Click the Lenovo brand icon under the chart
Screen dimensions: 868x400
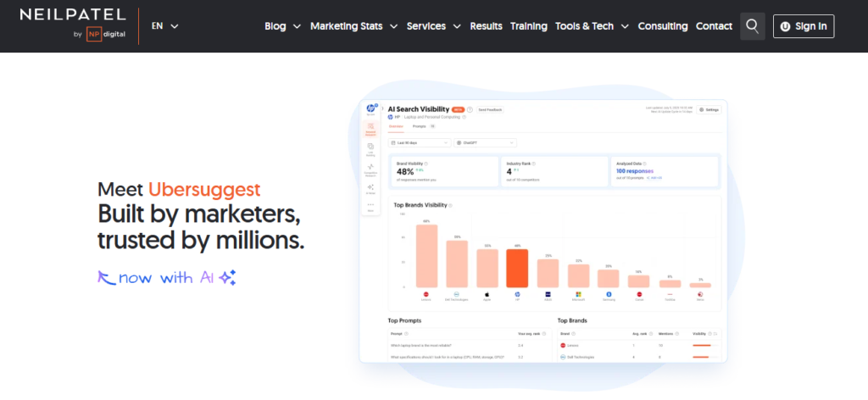point(426,294)
